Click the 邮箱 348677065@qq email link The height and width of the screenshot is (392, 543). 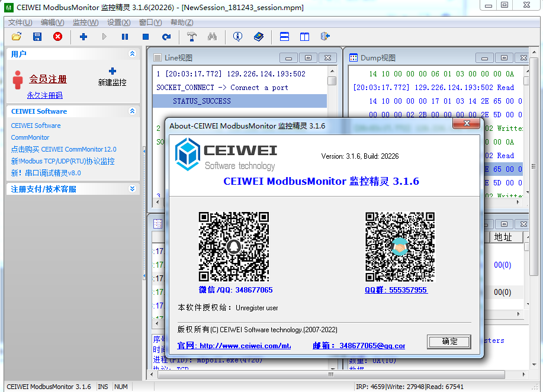click(359, 346)
